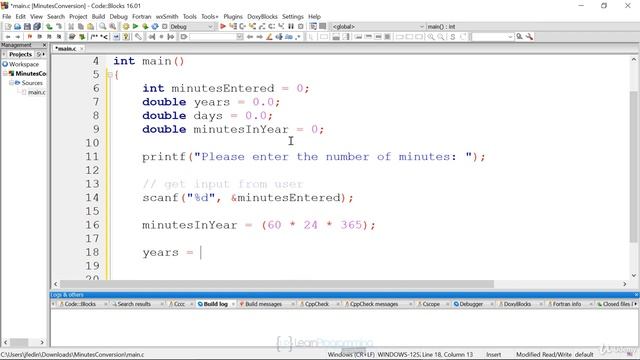Switch to the Fortran info tab
This screenshot has height=360, width=640.
coord(567,304)
